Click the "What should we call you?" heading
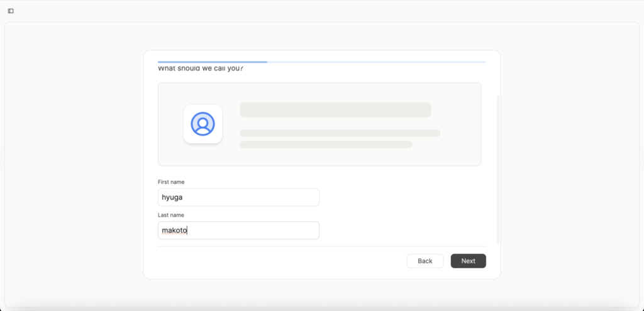The image size is (644, 311). tap(201, 68)
